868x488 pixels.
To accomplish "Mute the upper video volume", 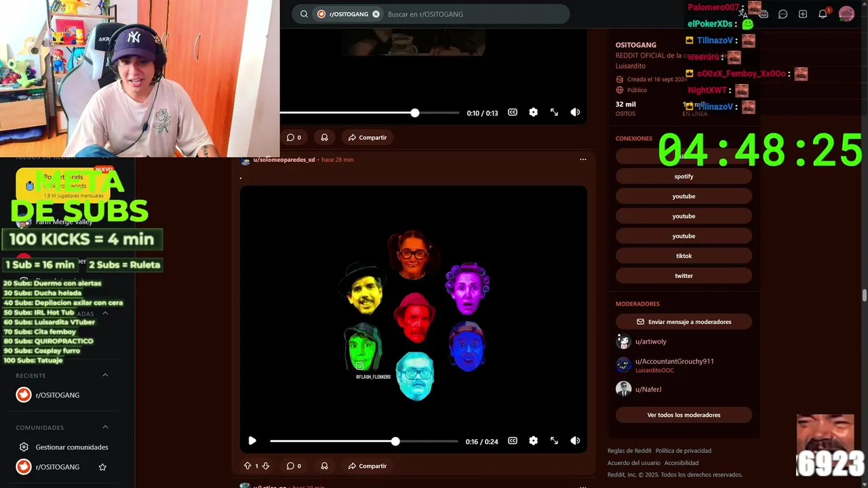I will (x=575, y=113).
